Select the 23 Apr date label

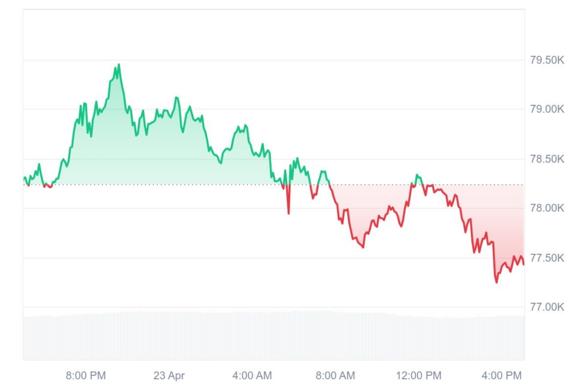tap(169, 376)
